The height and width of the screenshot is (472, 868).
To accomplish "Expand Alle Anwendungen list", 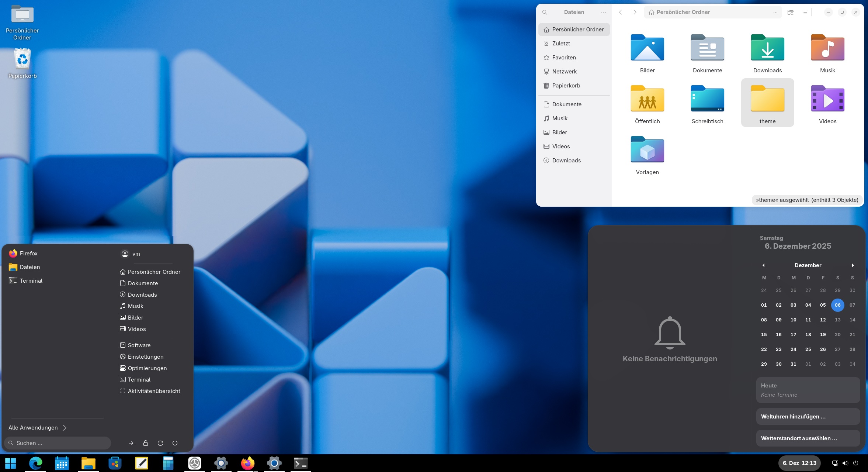I will (38, 427).
